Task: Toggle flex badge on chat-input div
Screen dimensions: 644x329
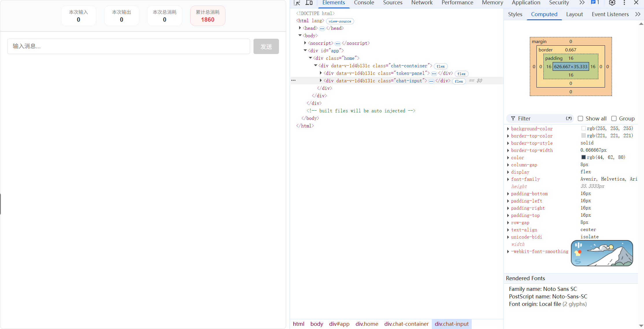Action: click(459, 81)
